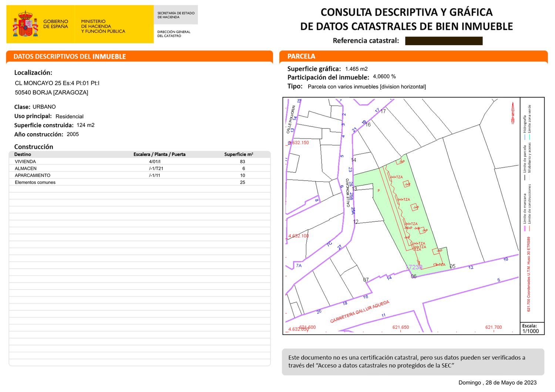Select 'MINISTERIO DE HACIENDA Y FUNCIÓN PÚBLICA' text
The image size is (555, 392).
[x=103, y=26]
